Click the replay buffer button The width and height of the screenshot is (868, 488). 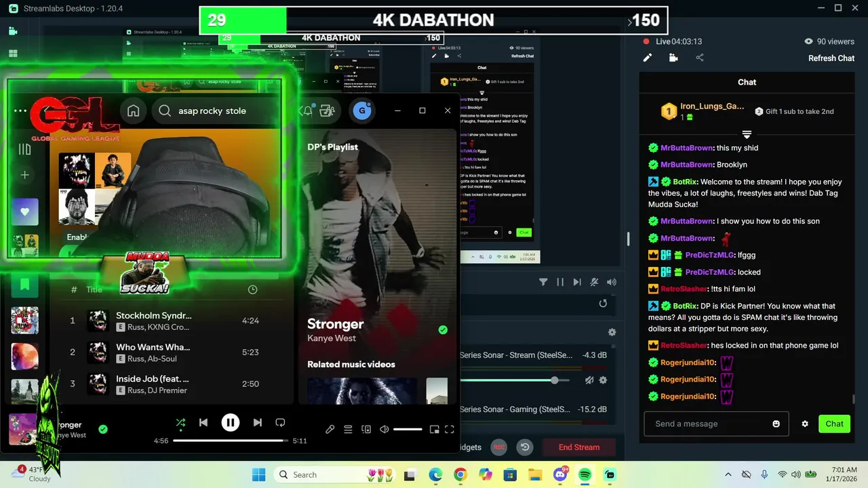(525, 447)
